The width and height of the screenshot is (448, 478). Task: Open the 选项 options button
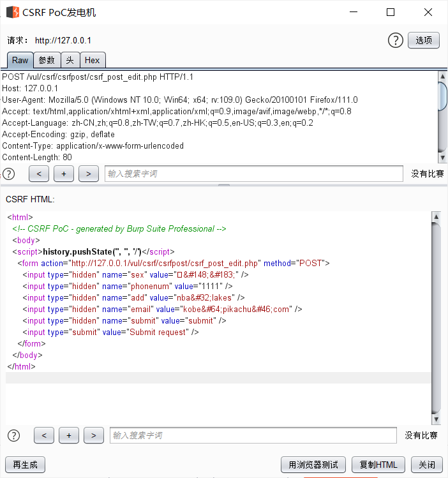coord(424,40)
